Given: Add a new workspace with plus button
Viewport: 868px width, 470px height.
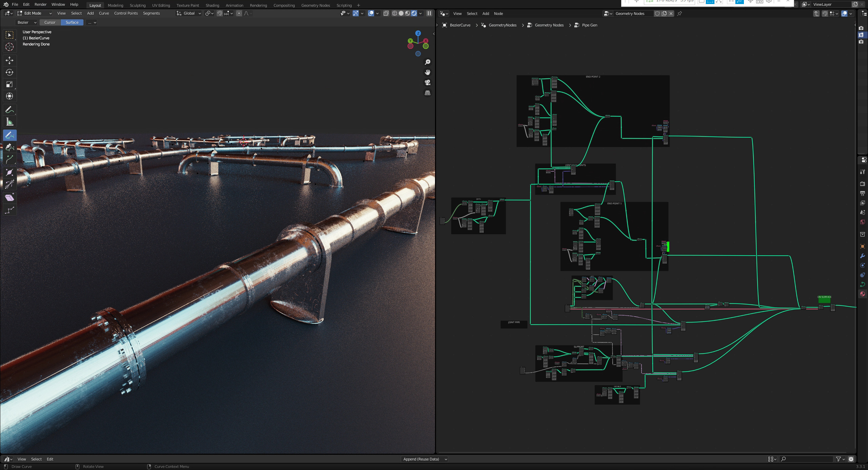Looking at the screenshot, I should (x=358, y=5).
